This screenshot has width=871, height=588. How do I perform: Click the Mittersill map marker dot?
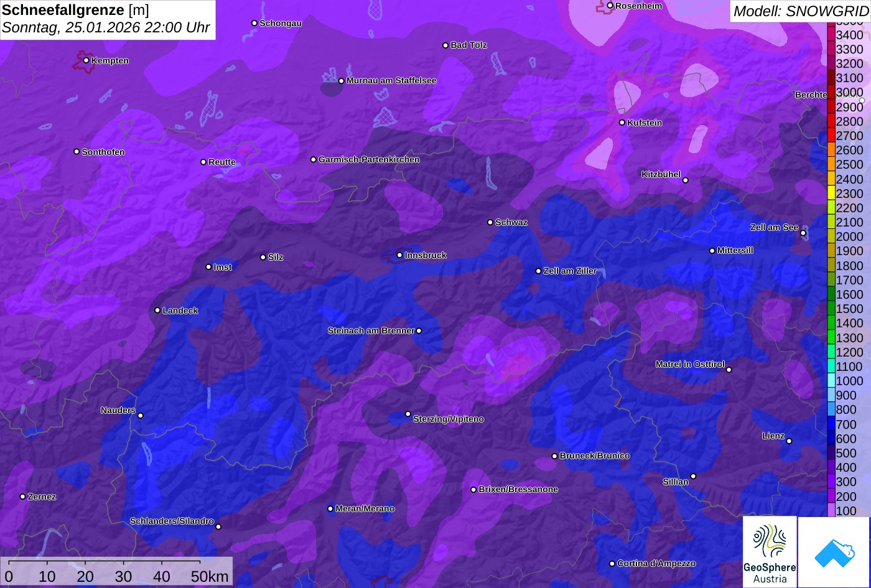click(x=712, y=251)
